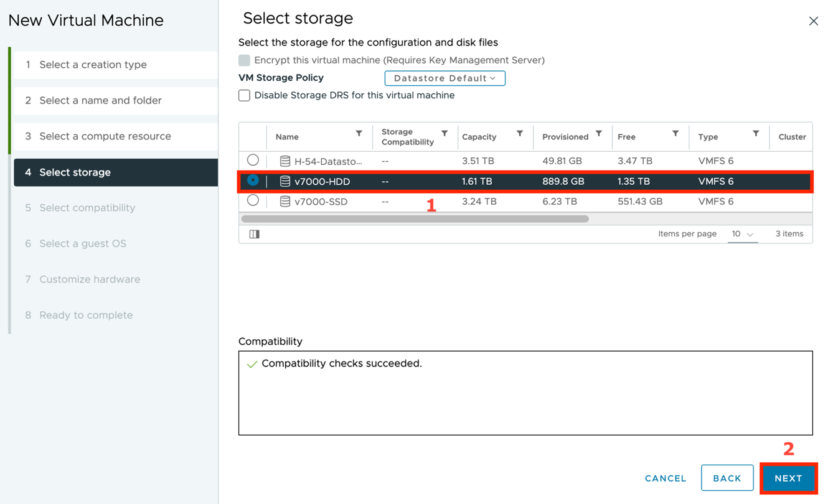This screenshot has height=504, width=828.
Task: Click the Type column filter icon
Action: click(x=756, y=134)
